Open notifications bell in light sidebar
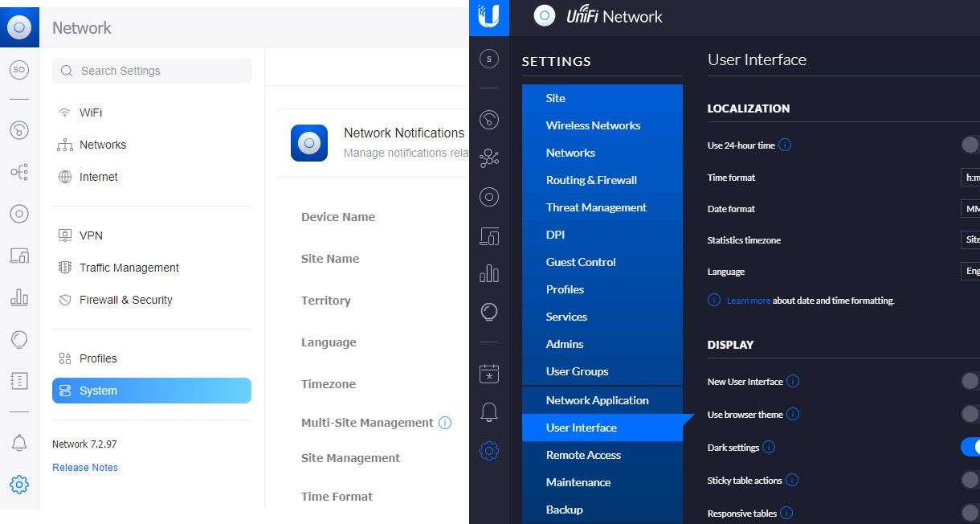This screenshot has width=980, height=524. [x=19, y=442]
